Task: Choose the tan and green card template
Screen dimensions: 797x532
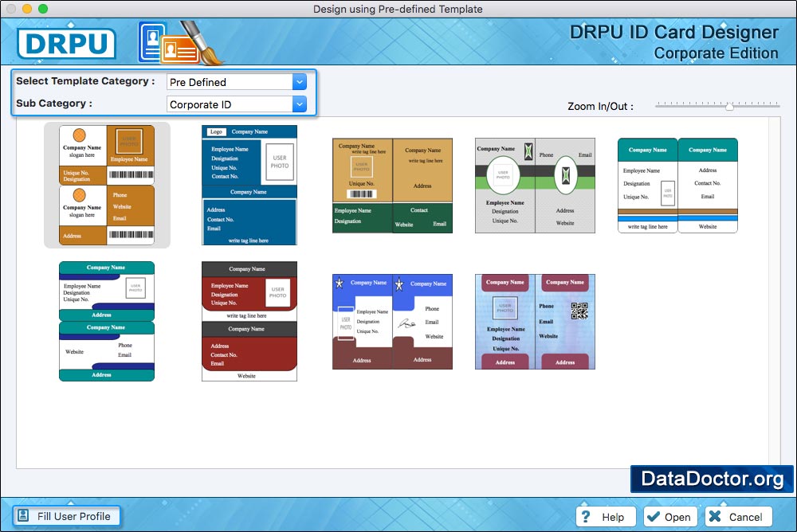Action: pyautogui.click(x=392, y=186)
